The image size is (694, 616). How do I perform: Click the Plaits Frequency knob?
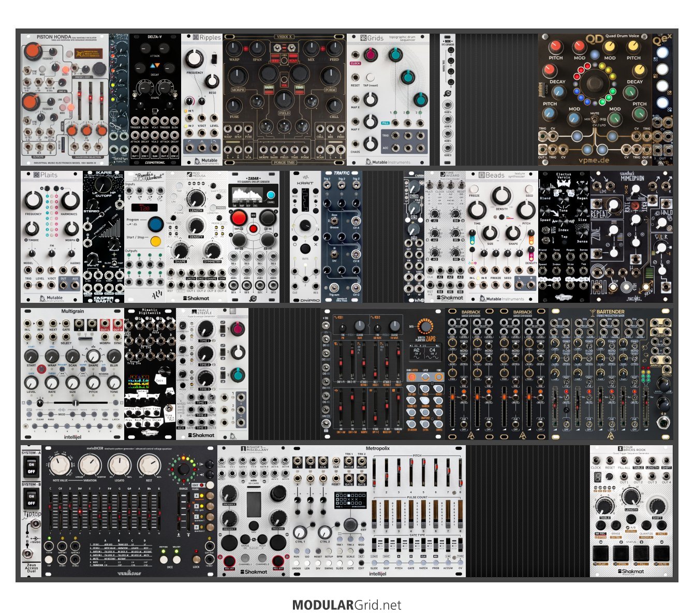pos(34,200)
